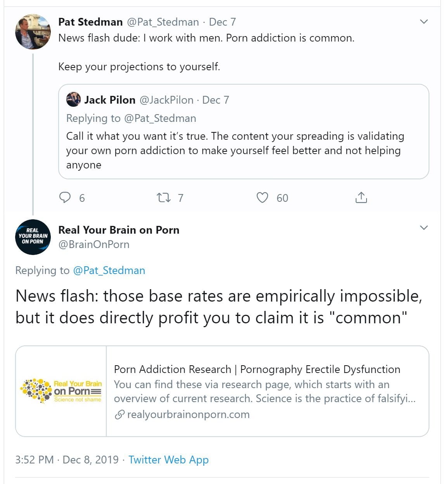Share Pat Stedman's tweet via upload icon
Image resolution: width=448 pixels, height=484 pixels.
(361, 198)
